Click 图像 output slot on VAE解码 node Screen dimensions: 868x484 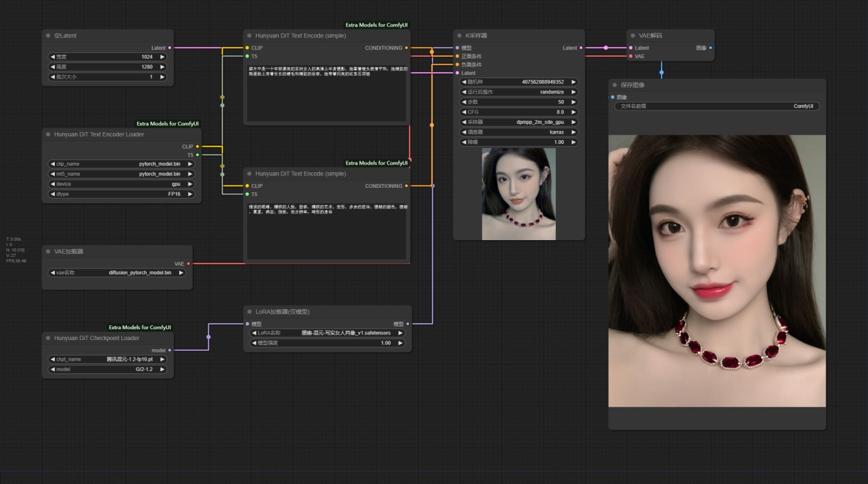[x=711, y=48]
